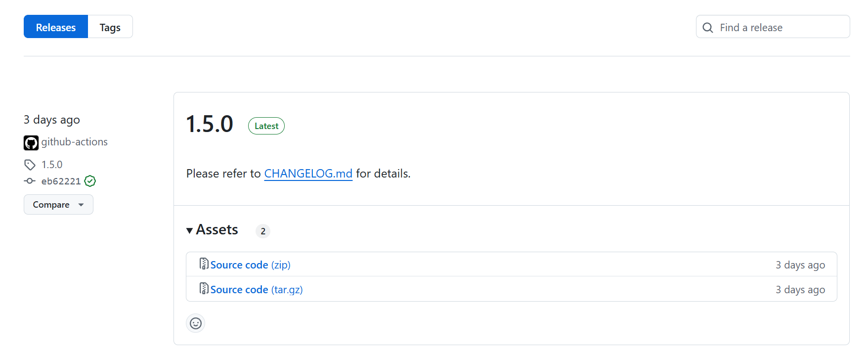Click the magnifier search icon
868x357 pixels.
coord(708,28)
